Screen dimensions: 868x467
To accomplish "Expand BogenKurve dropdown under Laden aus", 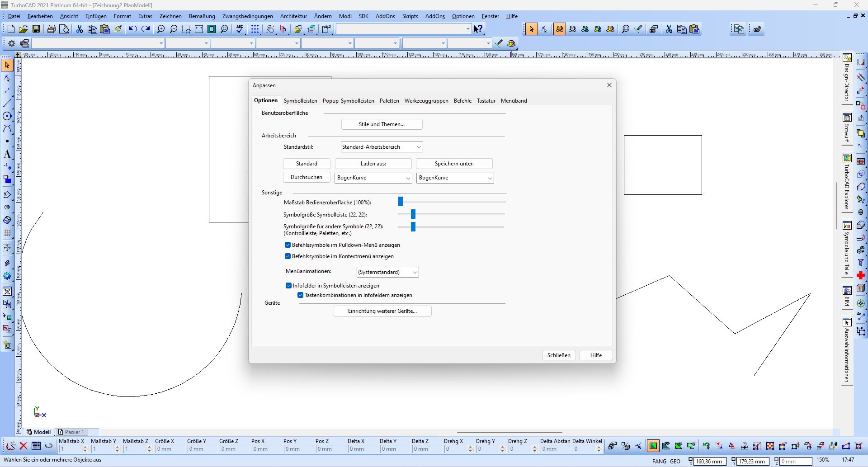I will 373,178.
